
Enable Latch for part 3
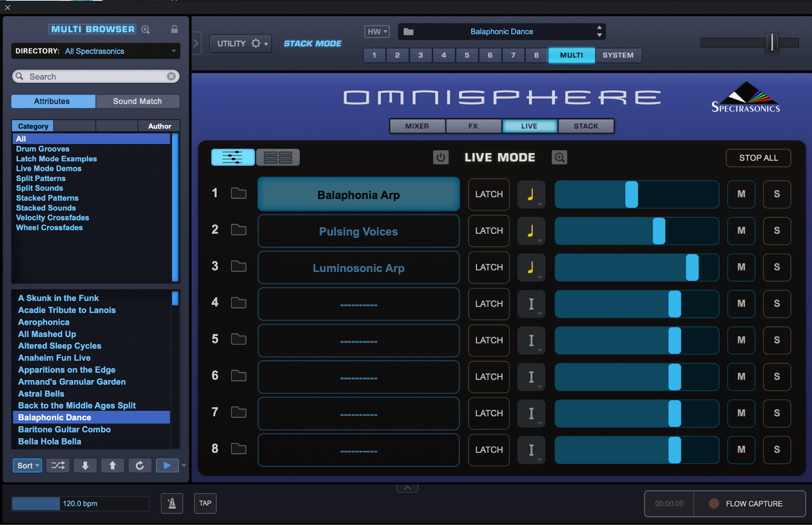489,267
